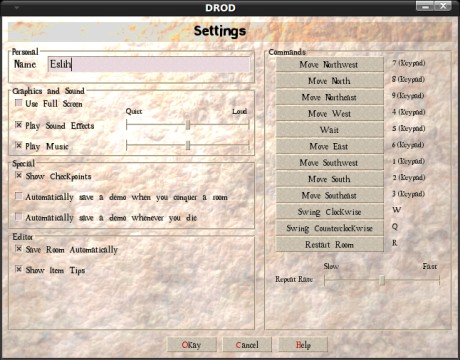Viewport: 460px width, 360px height.
Task: Change the Swing Clockwise key binding
Action: pos(330,212)
